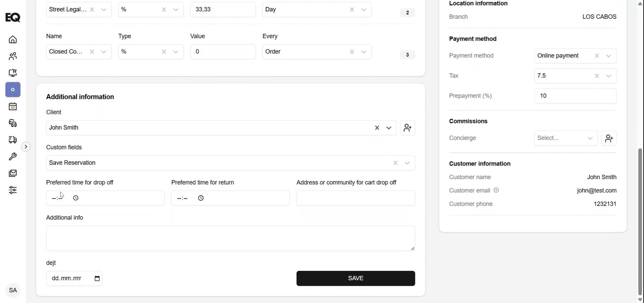Clear the John Smith client selection
Screen dimensions: 644x303
coord(377,128)
